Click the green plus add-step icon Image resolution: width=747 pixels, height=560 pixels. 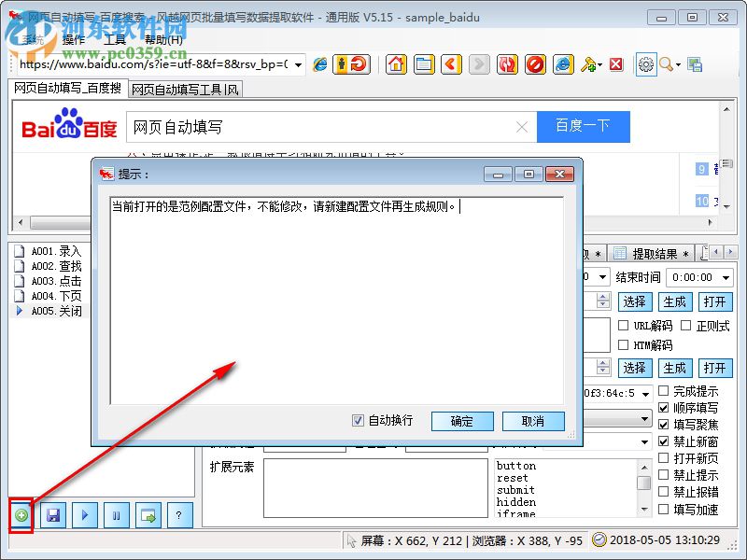click(22, 514)
